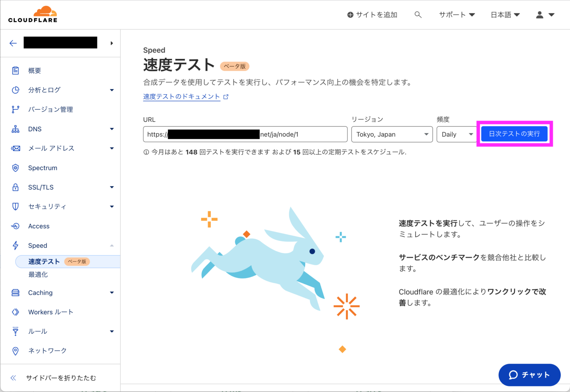The width and height of the screenshot is (570, 392).
Task: Open the Access section
Action: (x=39, y=226)
